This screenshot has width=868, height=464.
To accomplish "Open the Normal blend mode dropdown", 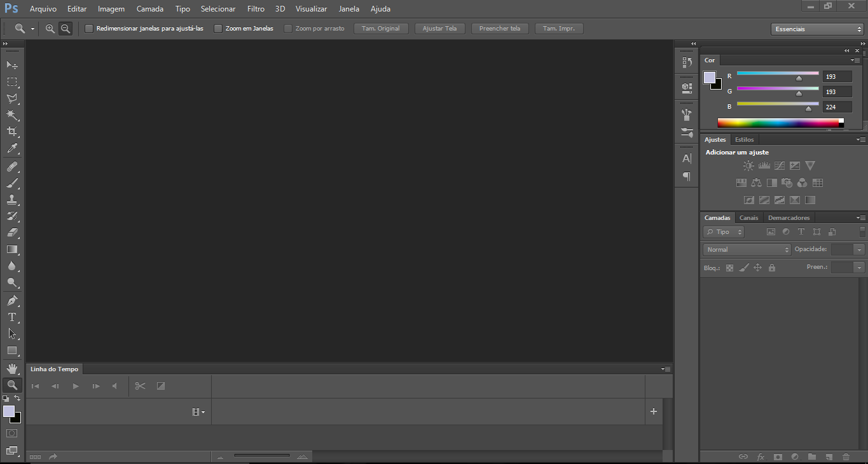I will click(747, 250).
